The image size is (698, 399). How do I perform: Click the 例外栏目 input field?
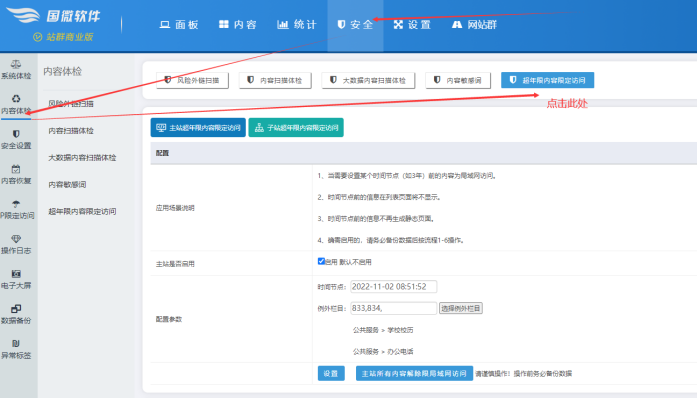point(394,308)
